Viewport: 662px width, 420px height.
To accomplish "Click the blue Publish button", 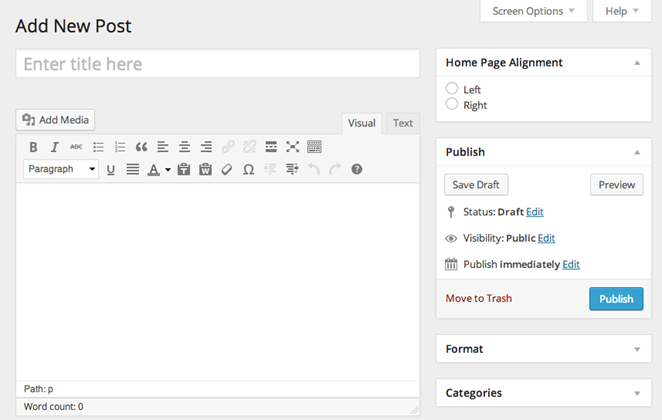I will coord(616,299).
